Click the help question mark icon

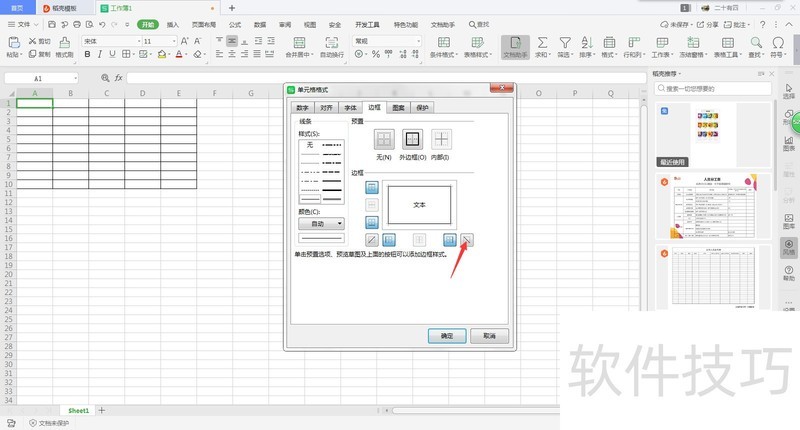763,24
